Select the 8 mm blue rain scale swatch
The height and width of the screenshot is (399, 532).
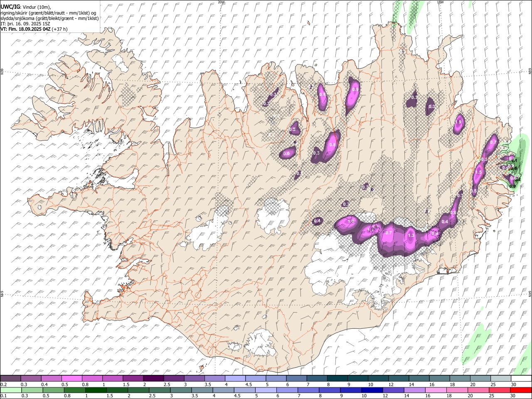pos(329,390)
